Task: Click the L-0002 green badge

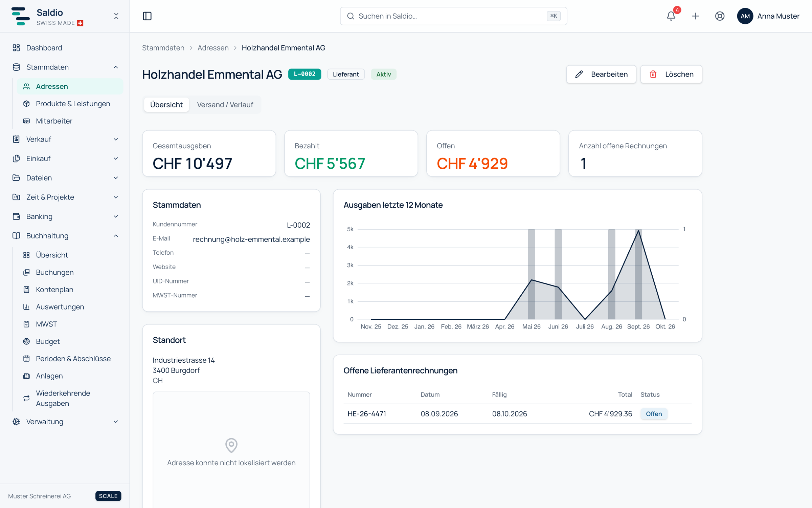Action: pyautogui.click(x=304, y=74)
